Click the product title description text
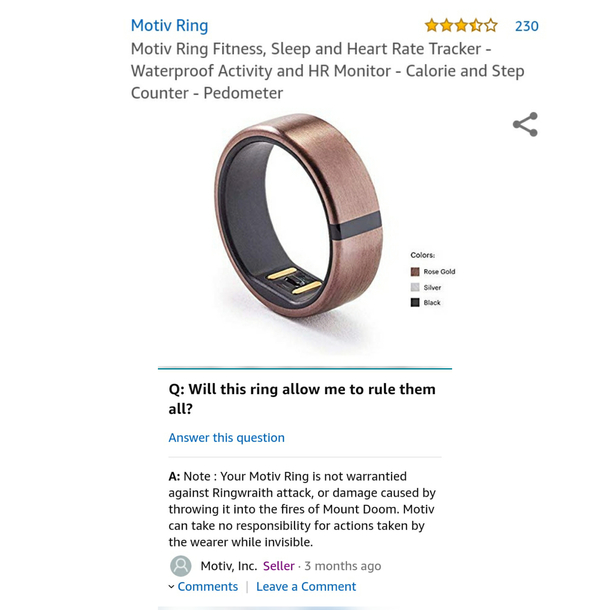This screenshot has width=610, height=610. (328, 71)
